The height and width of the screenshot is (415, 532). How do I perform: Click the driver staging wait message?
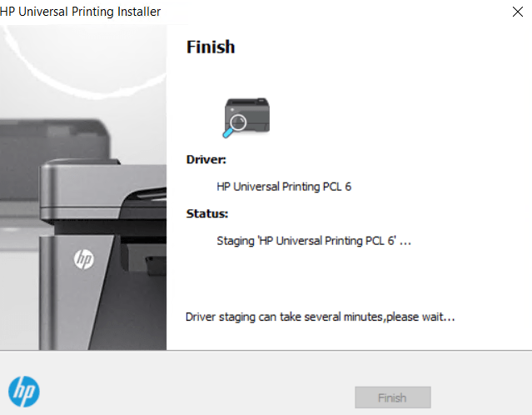pos(320,317)
